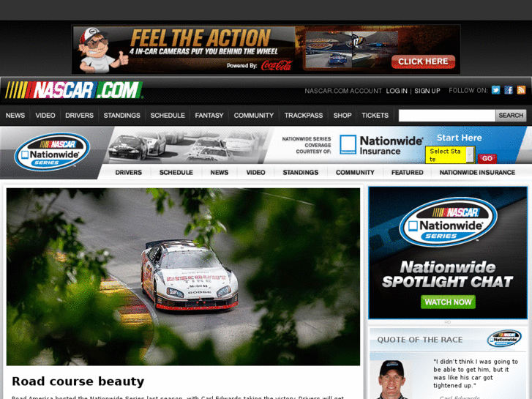
Task: Click the NASCAR.COM ACCOUNT text
Action: [x=343, y=91]
